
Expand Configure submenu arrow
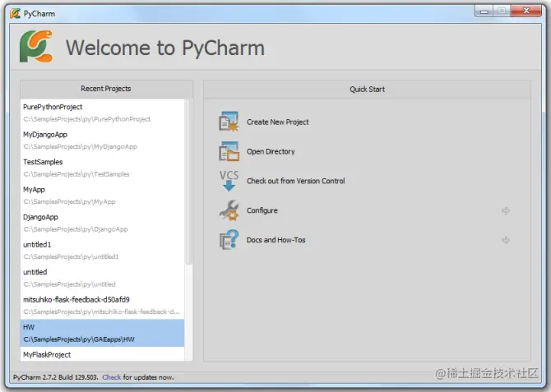point(505,210)
